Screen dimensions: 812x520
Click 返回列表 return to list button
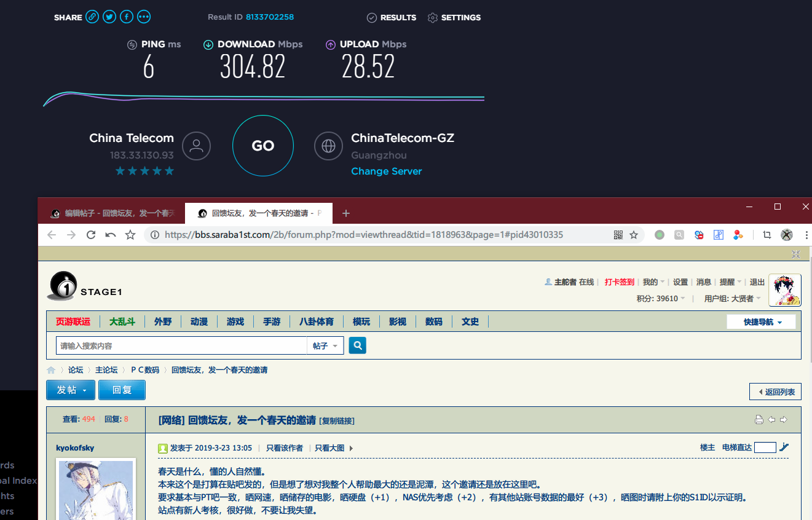tap(776, 392)
